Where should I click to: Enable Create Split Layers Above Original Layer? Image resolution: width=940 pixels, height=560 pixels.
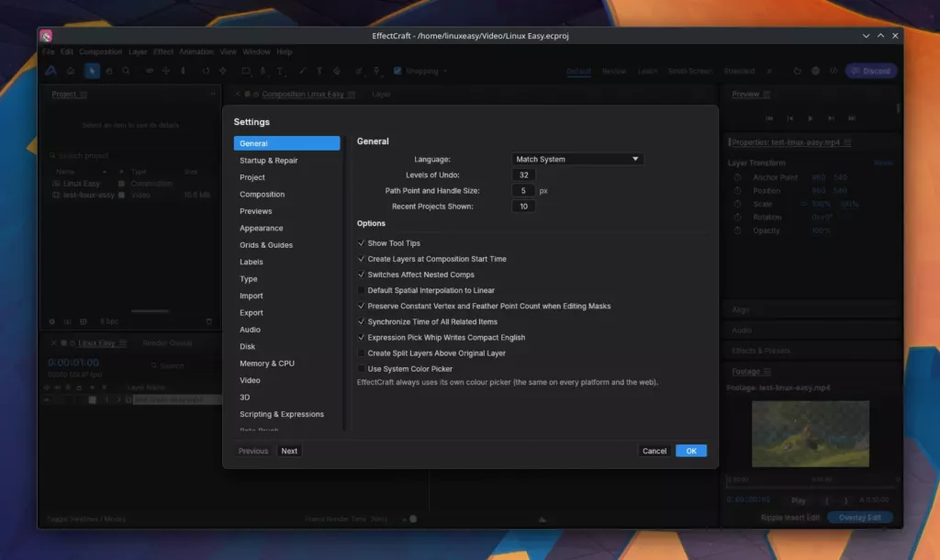361,353
